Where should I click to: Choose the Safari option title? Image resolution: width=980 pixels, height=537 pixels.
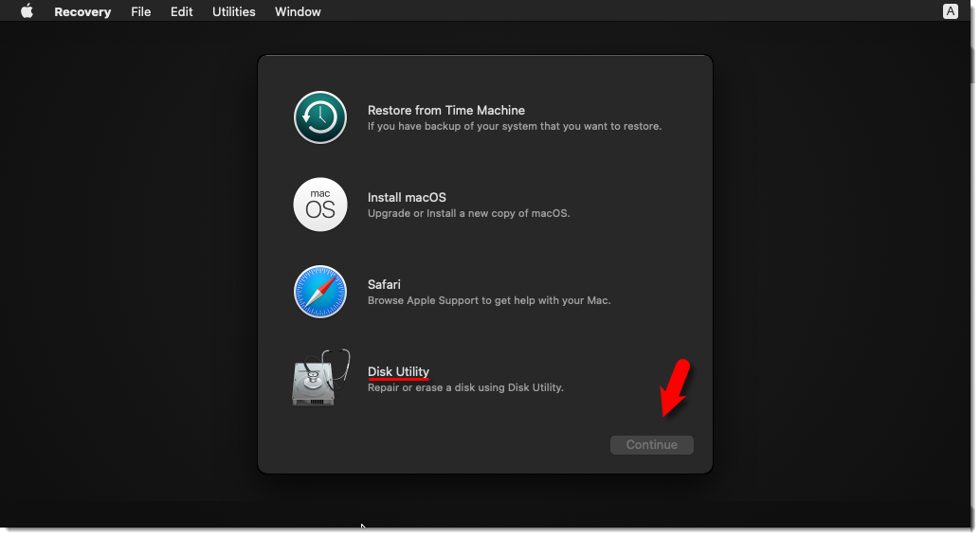coord(384,285)
